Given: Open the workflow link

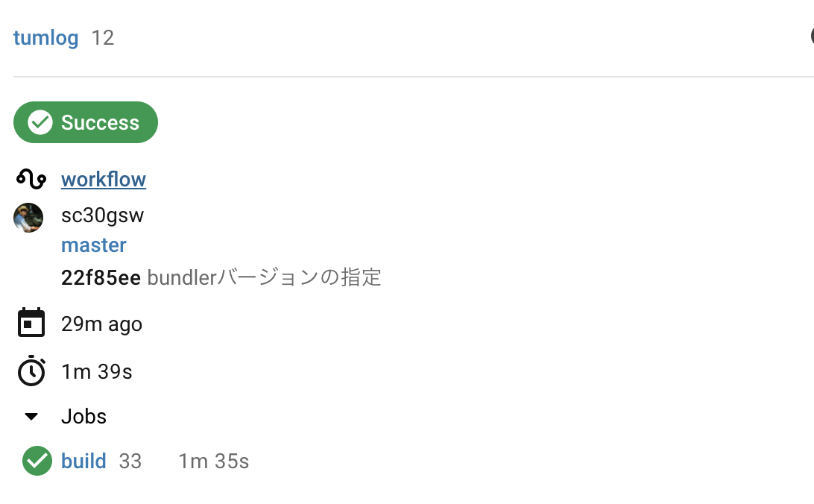Looking at the screenshot, I should (x=103, y=178).
